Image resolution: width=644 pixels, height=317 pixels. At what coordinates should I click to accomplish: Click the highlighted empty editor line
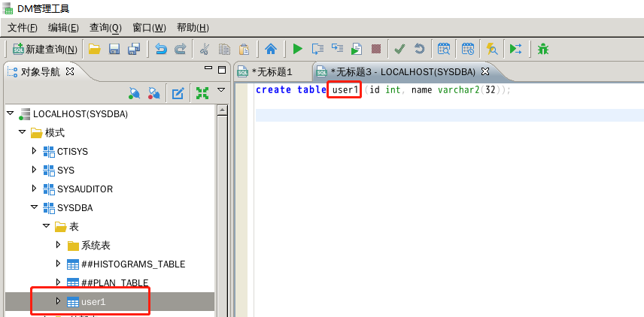click(450, 115)
